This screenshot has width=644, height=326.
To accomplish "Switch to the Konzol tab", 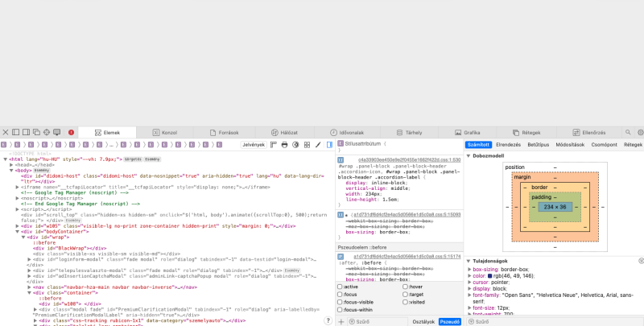I will click(165, 133).
